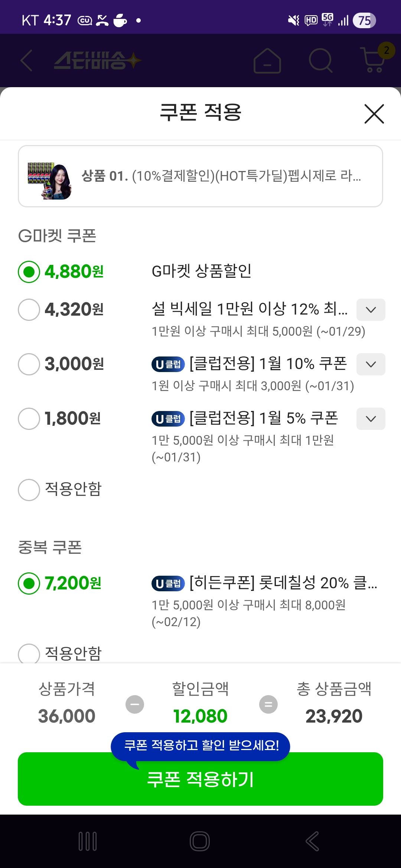Expand details for 1월 10% club coupon

coord(371,364)
